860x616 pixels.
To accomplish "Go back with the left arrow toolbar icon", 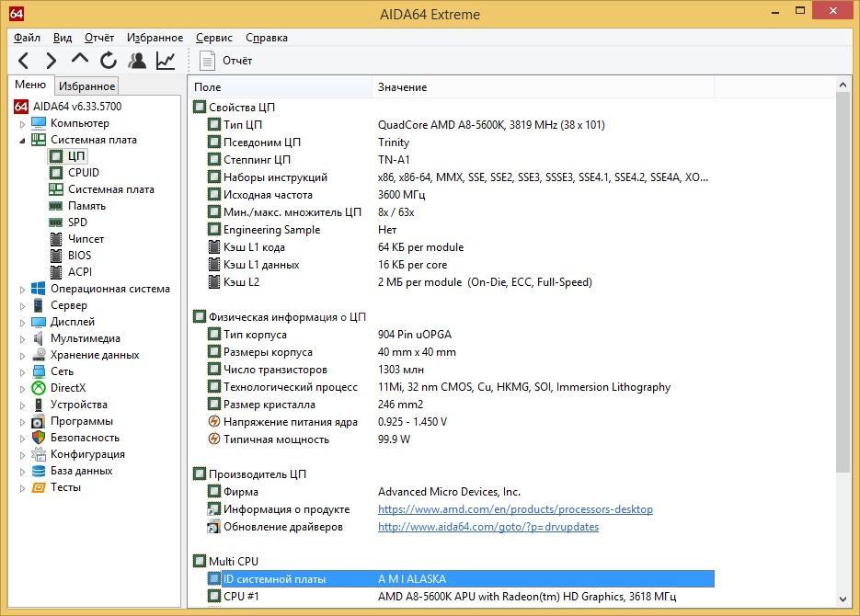I will 23,61.
